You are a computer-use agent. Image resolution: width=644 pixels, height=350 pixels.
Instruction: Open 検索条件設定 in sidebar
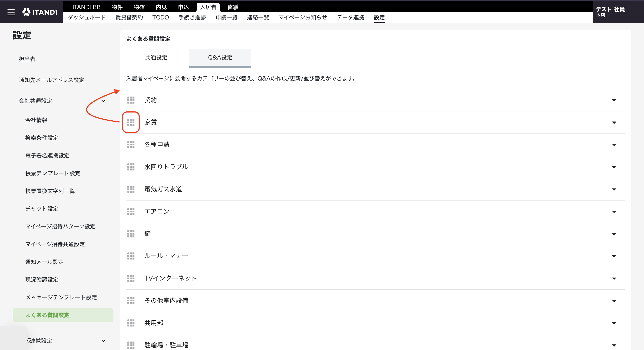[42, 138]
